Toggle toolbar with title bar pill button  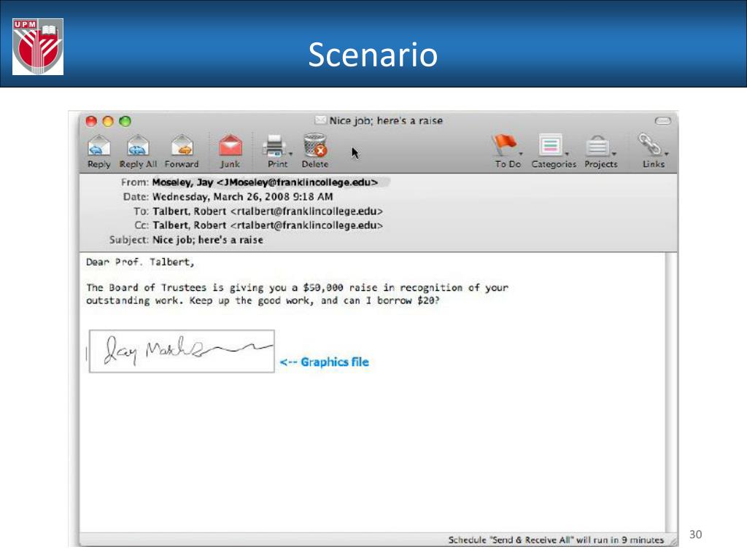pos(662,121)
